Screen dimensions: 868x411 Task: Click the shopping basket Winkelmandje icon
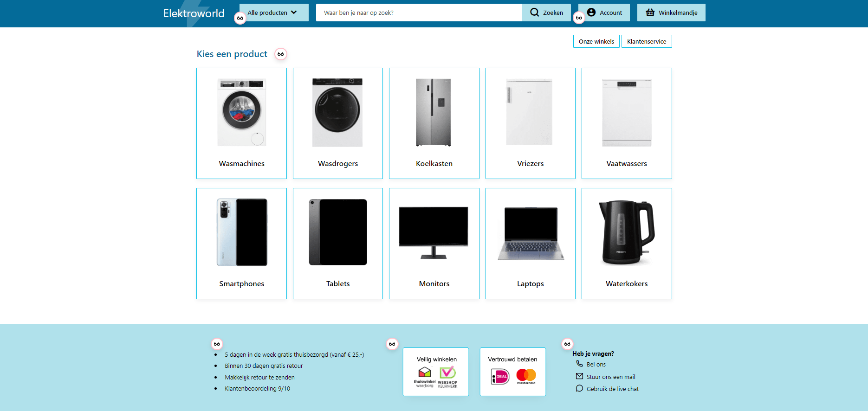tap(650, 13)
